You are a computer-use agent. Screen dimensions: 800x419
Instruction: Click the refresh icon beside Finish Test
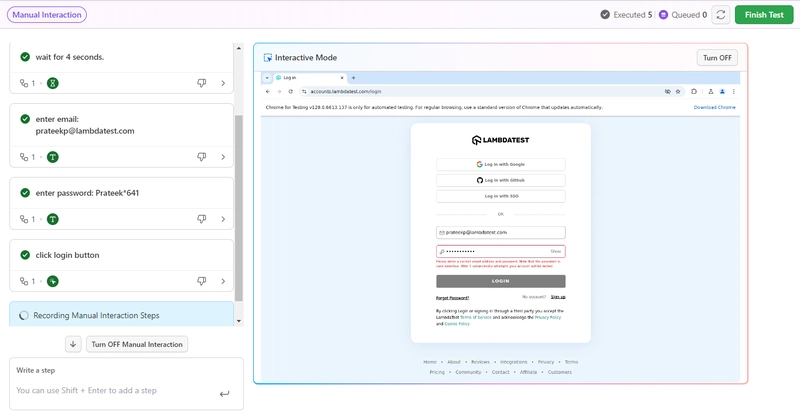720,15
